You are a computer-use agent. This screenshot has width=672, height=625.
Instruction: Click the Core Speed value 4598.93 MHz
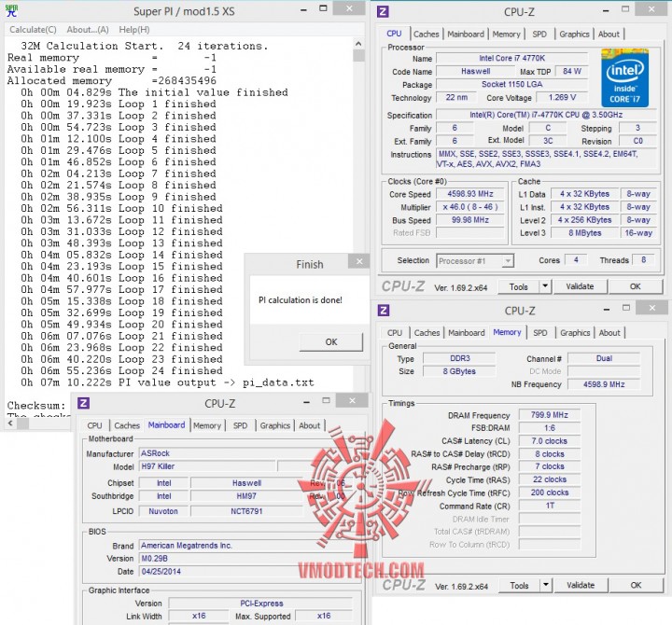470,194
